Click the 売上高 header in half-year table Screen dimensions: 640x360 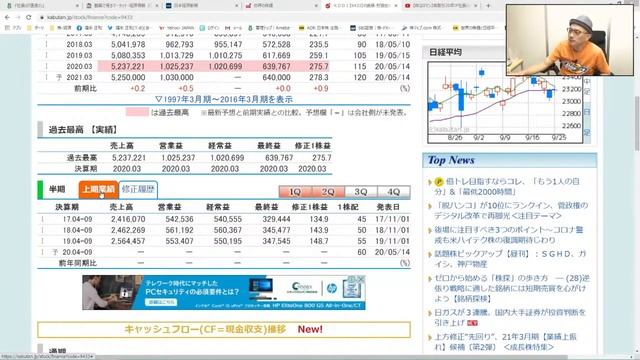point(121,207)
